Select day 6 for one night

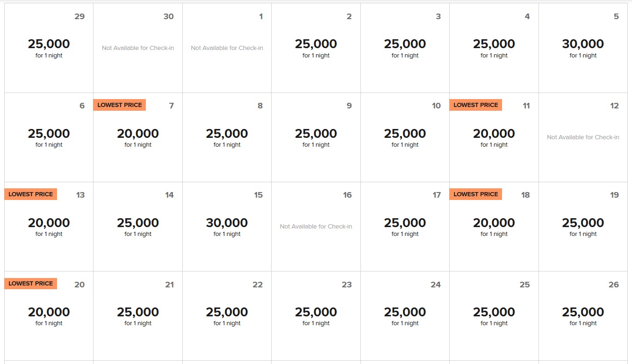49,137
